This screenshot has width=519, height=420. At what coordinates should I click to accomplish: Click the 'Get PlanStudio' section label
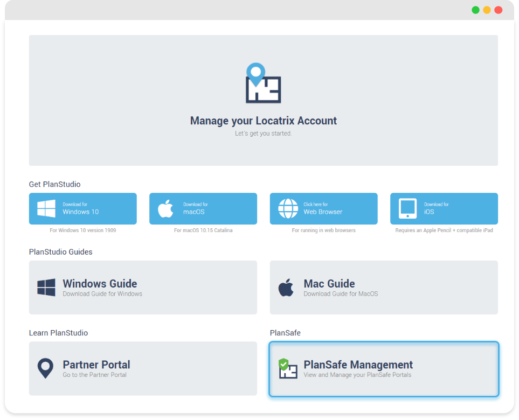(x=54, y=184)
